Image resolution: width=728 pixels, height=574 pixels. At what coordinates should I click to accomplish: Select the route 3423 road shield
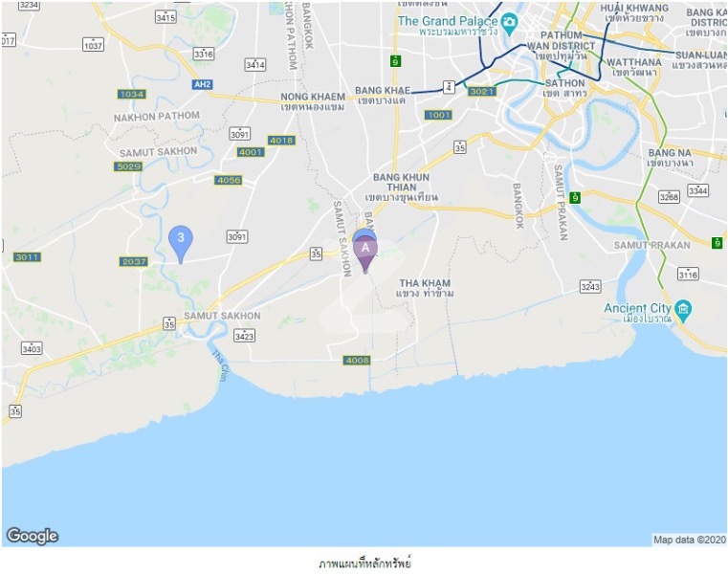pyautogui.click(x=244, y=335)
